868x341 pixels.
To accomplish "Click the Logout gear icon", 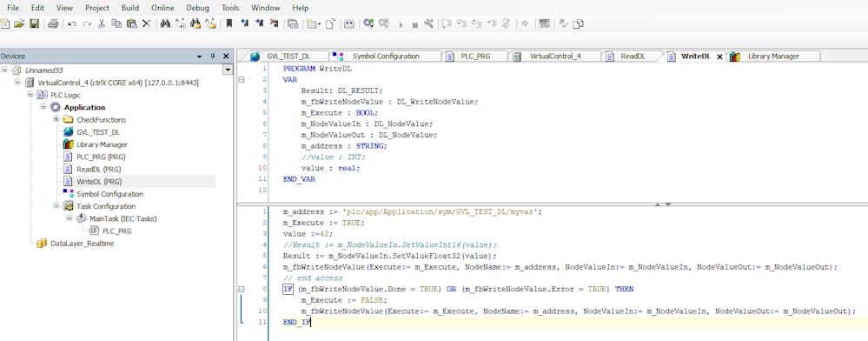I will pos(384,23).
